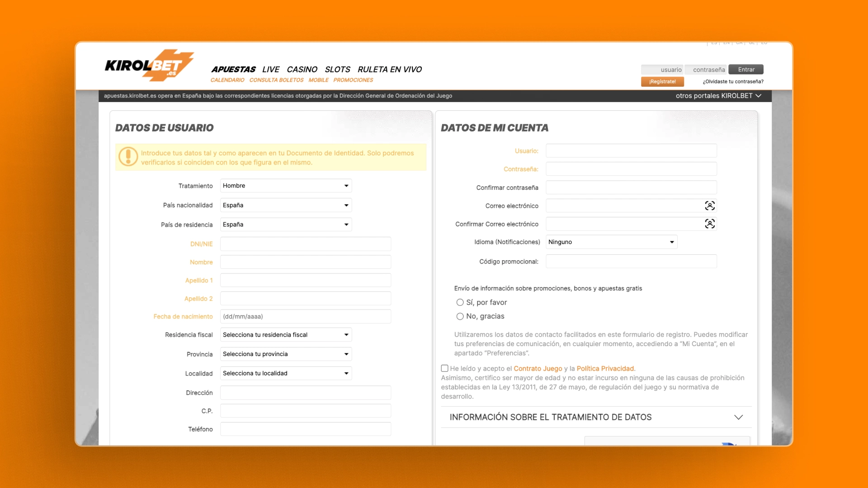Go to PROMOCIONES submenu link
The height and width of the screenshot is (488, 868).
coord(353,80)
